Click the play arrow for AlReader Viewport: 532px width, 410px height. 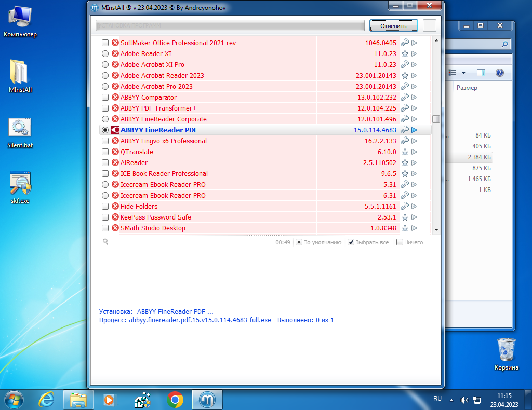pyautogui.click(x=414, y=162)
